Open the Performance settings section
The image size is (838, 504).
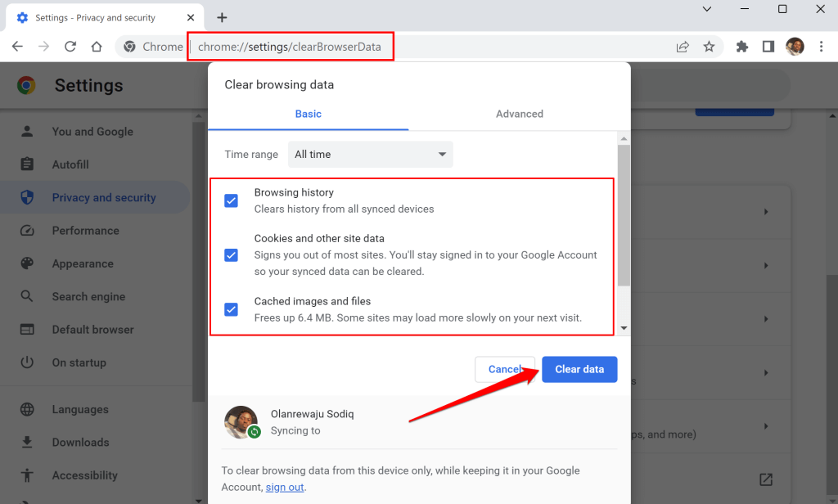pyautogui.click(x=85, y=231)
